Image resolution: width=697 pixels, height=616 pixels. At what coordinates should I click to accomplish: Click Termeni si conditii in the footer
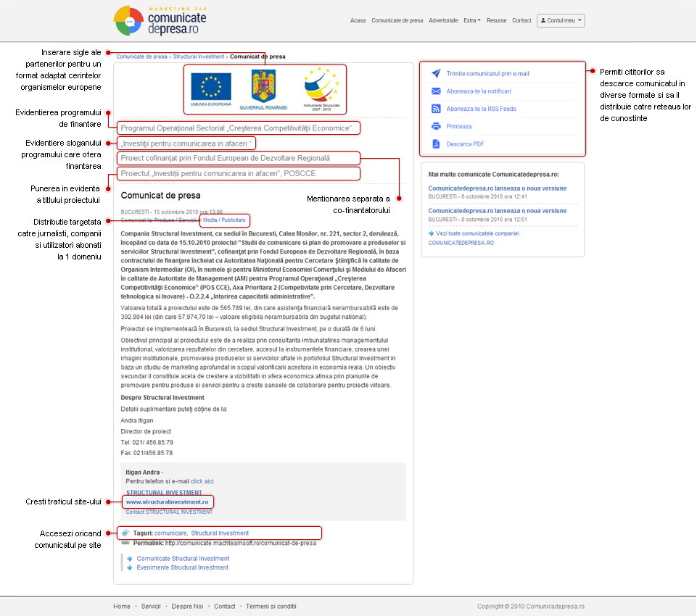(x=271, y=606)
